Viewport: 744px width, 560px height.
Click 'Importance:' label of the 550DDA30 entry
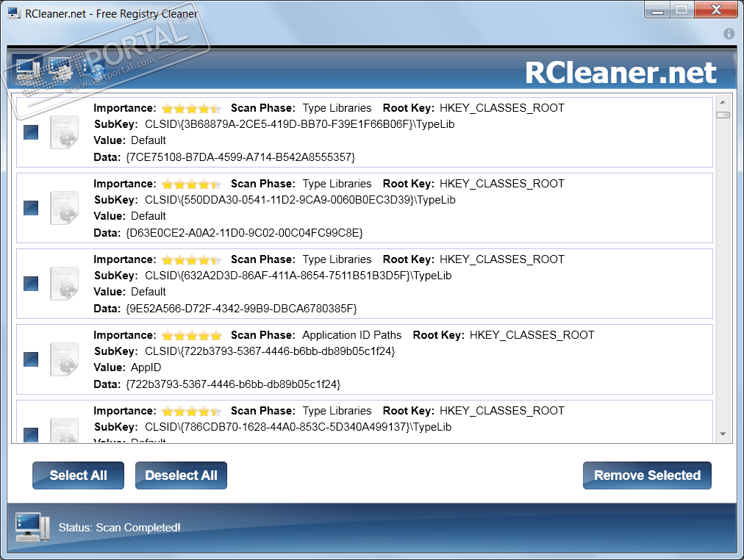coord(125,184)
